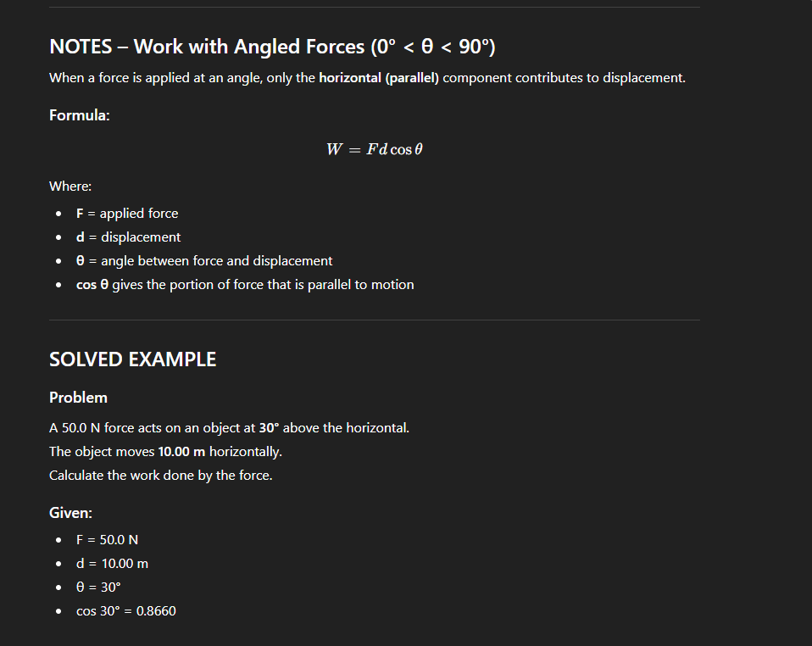The height and width of the screenshot is (646, 812).
Task: Click the 'Formula:' label
Action: point(79,115)
